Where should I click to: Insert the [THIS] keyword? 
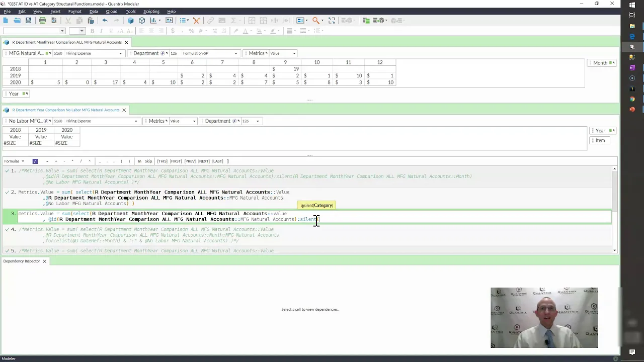(162, 161)
